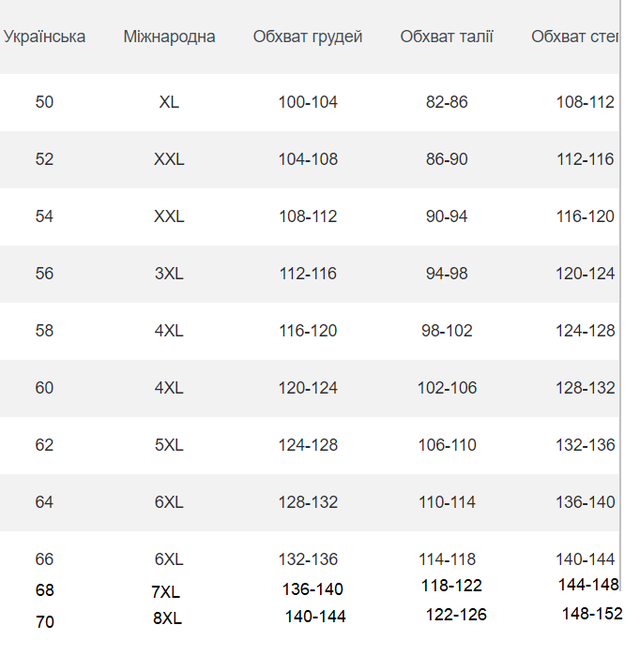Click the 3XL size cell

pyautogui.click(x=169, y=274)
